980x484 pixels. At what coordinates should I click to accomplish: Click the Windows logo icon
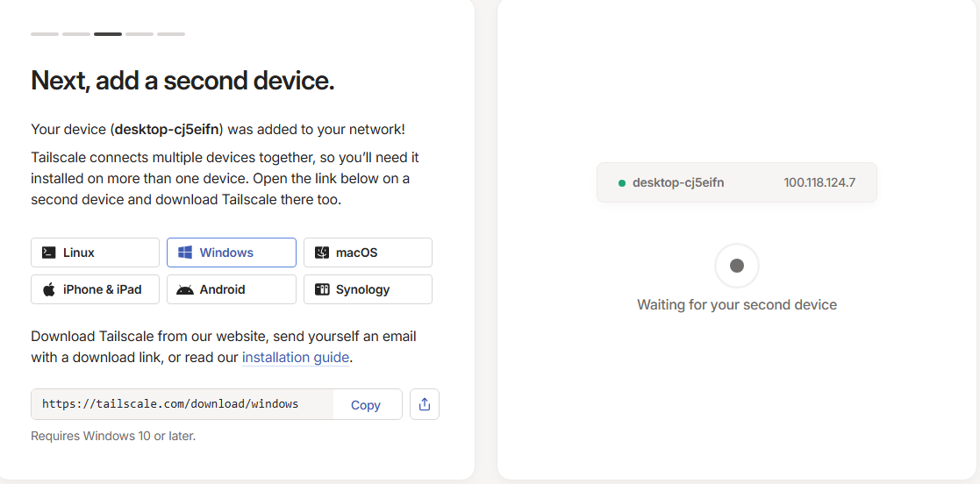(185, 253)
